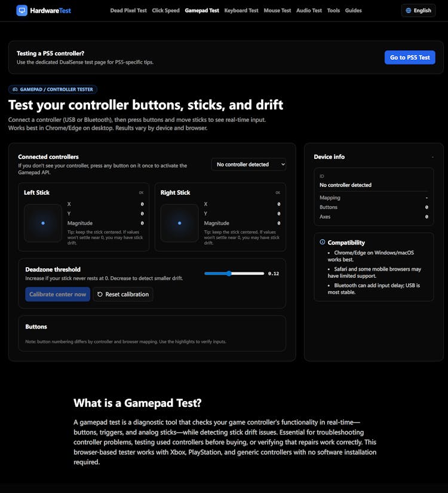Click the Deadzone threshold heading

tap(53, 270)
